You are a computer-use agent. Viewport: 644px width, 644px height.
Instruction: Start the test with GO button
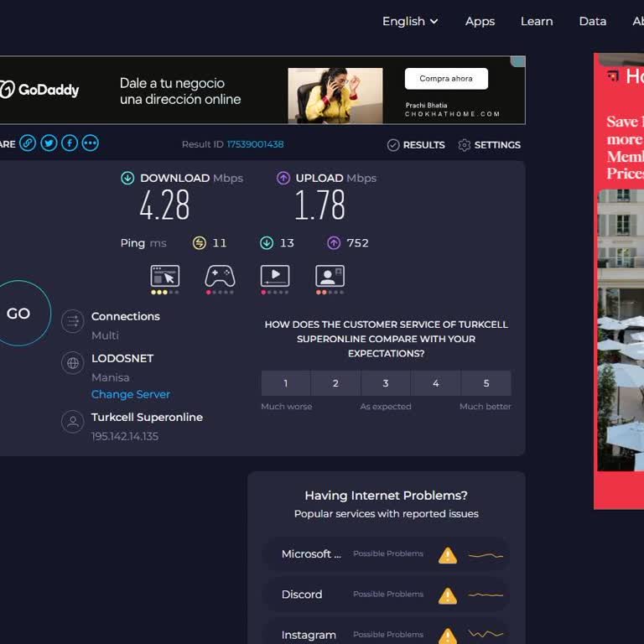pyautogui.click(x=18, y=314)
